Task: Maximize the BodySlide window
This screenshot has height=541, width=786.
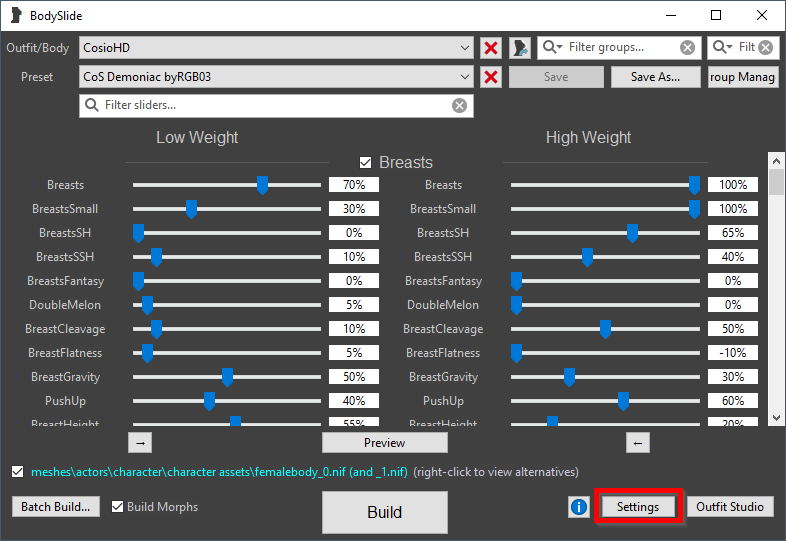Action: (x=716, y=16)
